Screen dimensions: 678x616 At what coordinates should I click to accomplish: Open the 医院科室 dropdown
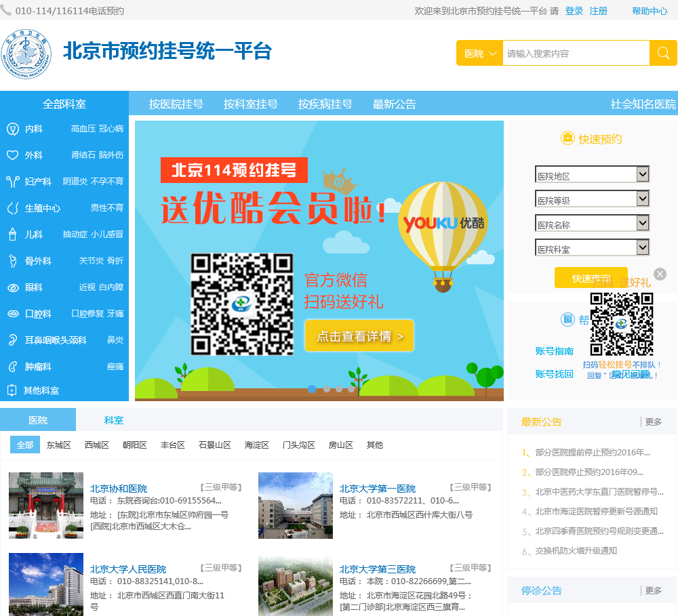pos(592,248)
